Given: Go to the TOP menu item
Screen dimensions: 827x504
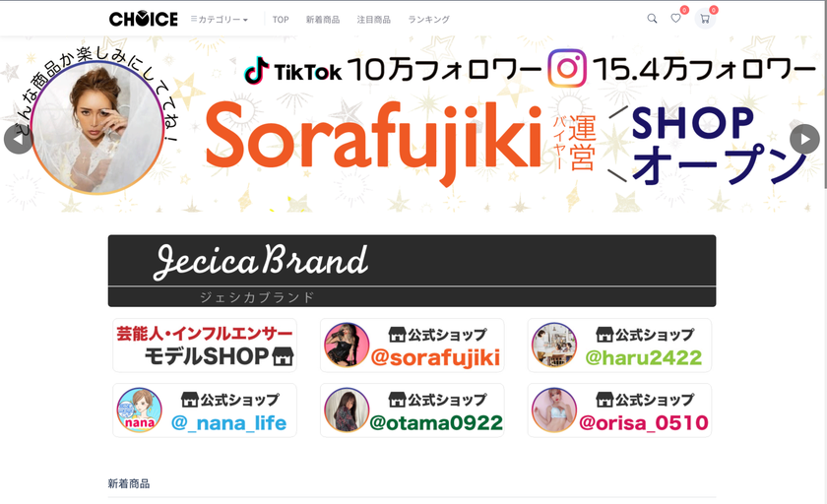Looking at the screenshot, I should (281, 20).
